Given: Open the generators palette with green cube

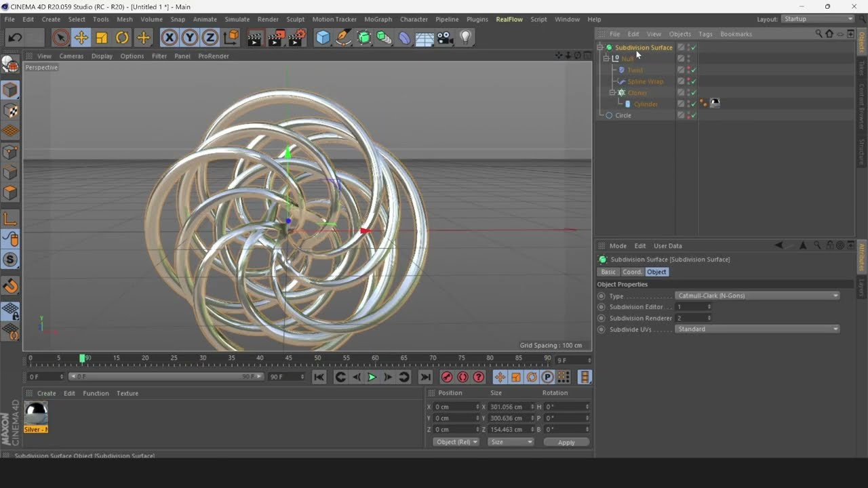Looking at the screenshot, I should click(364, 38).
